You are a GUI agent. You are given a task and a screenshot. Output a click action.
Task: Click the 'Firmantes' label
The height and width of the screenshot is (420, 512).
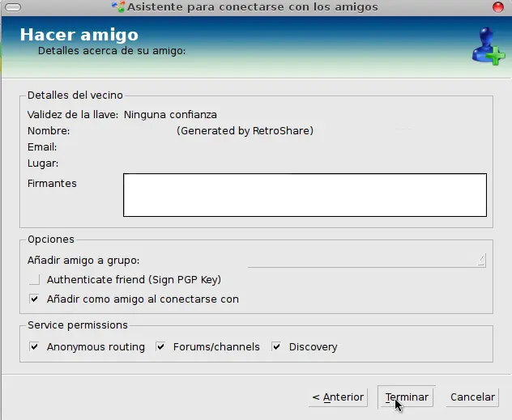click(x=52, y=183)
